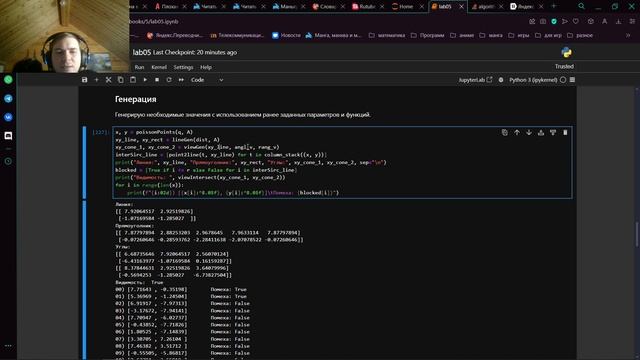Open Telegram in the browser sidebar

[8, 98]
